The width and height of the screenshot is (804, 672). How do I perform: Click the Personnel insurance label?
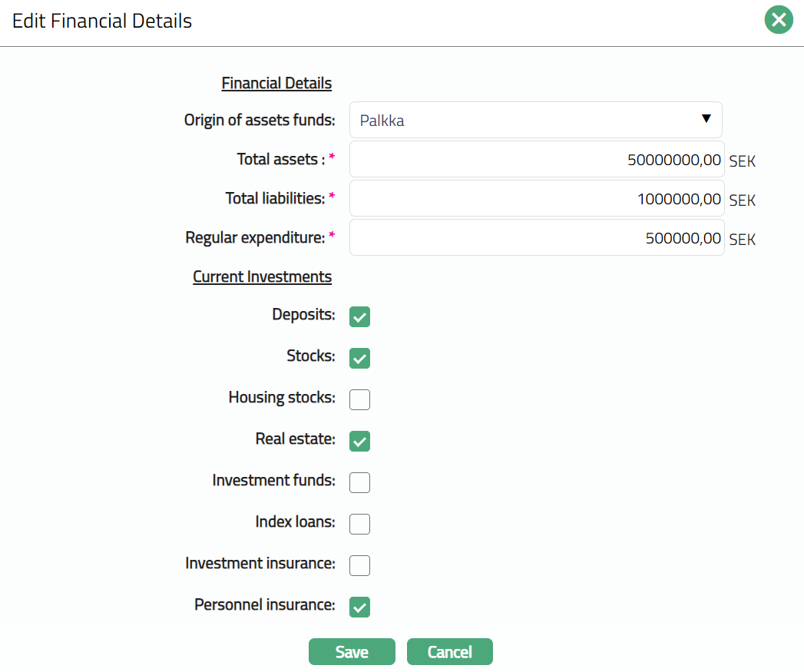click(264, 604)
